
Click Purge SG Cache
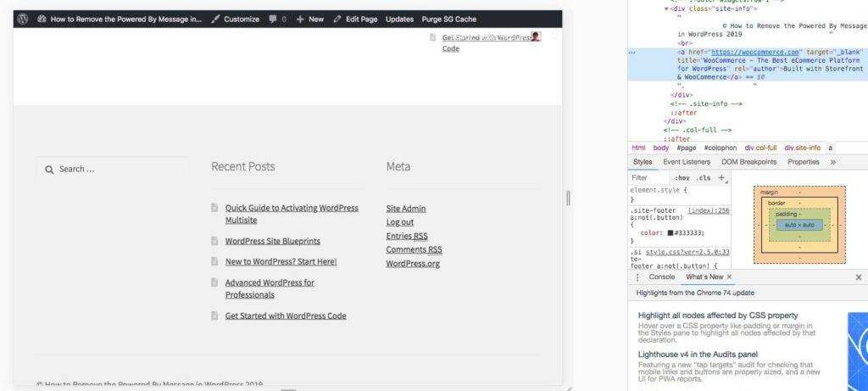point(449,19)
